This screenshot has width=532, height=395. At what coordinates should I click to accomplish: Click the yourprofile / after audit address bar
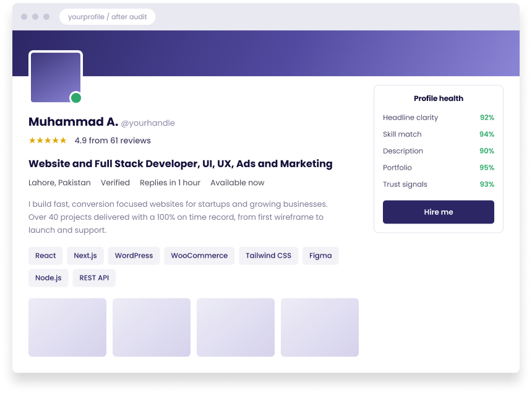point(107,17)
